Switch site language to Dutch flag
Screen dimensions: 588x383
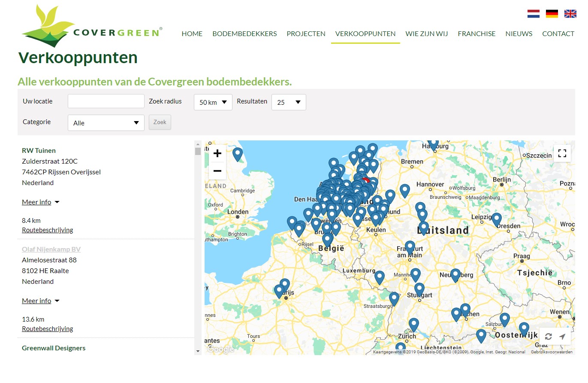[x=534, y=14]
